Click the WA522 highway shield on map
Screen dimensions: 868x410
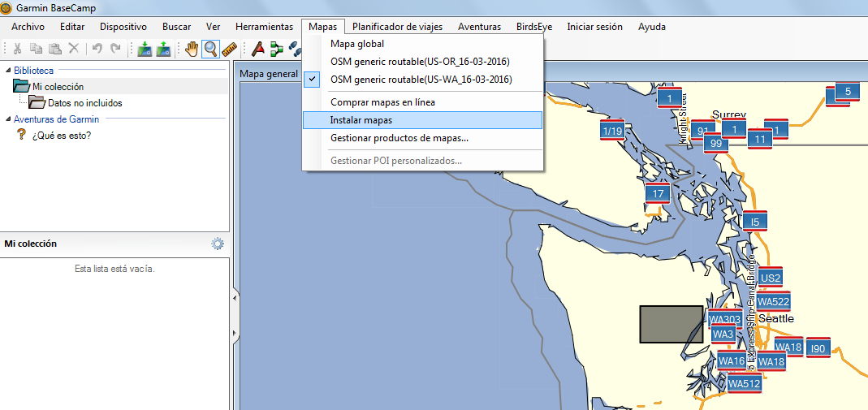[773, 301]
